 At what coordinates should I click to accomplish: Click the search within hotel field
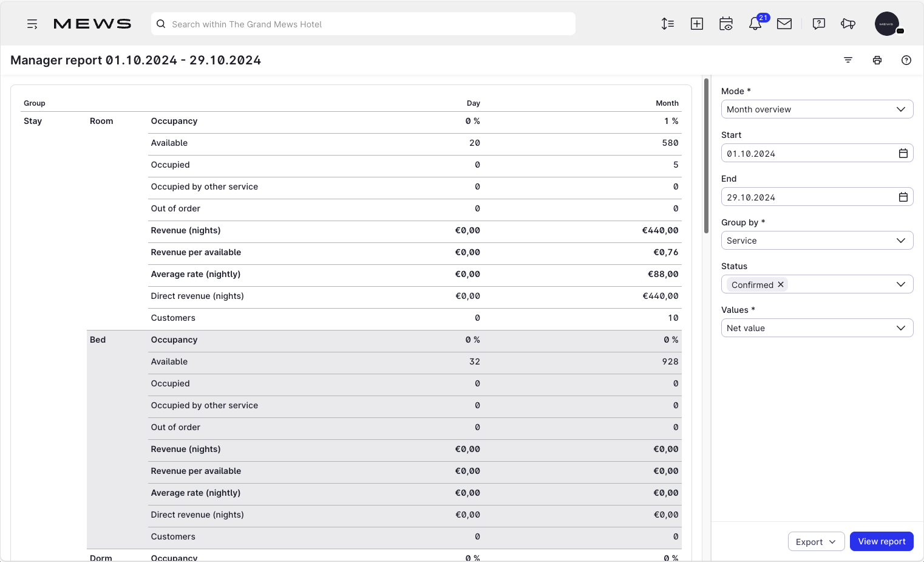click(x=363, y=24)
